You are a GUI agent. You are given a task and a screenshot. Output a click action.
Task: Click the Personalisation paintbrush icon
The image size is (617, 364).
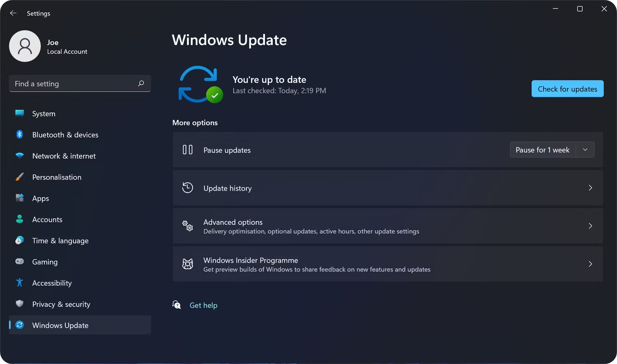pyautogui.click(x=19, y=177)
